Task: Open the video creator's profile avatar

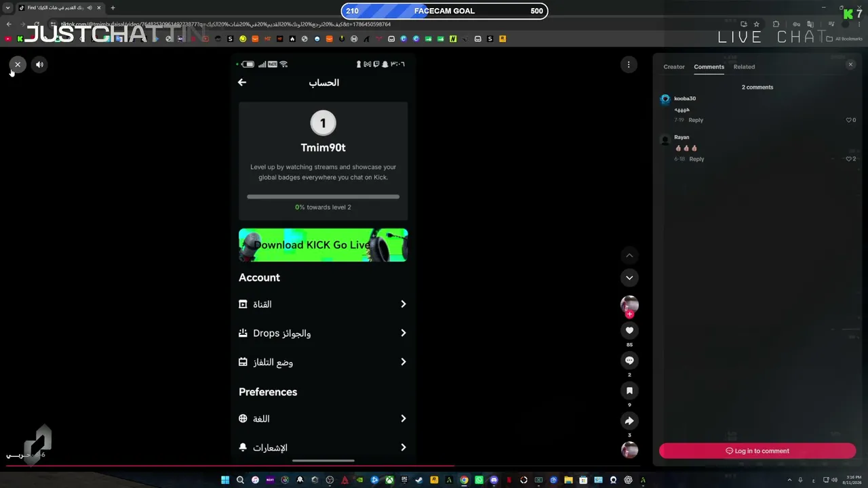Action: pos(629,304)
